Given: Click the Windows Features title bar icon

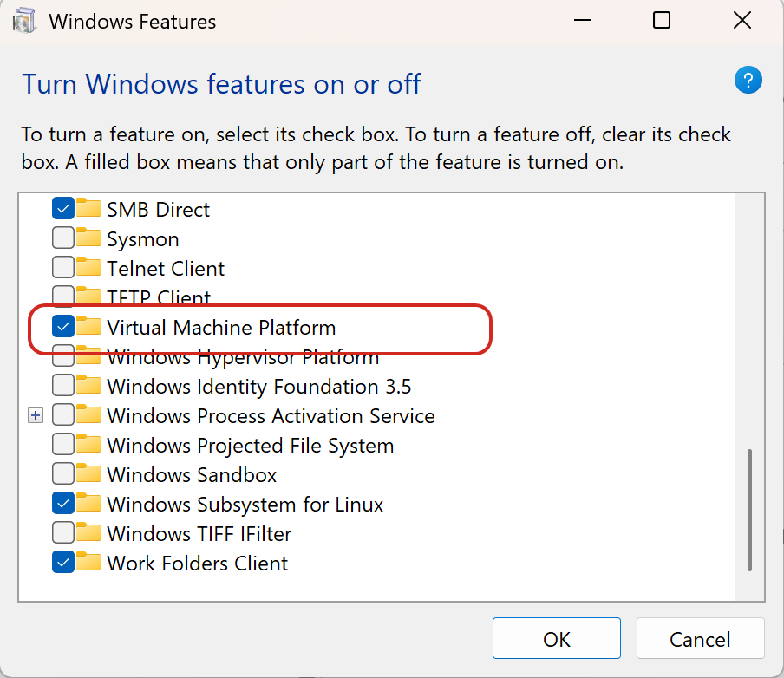Looking at the screenshot, I should (25, 21).
